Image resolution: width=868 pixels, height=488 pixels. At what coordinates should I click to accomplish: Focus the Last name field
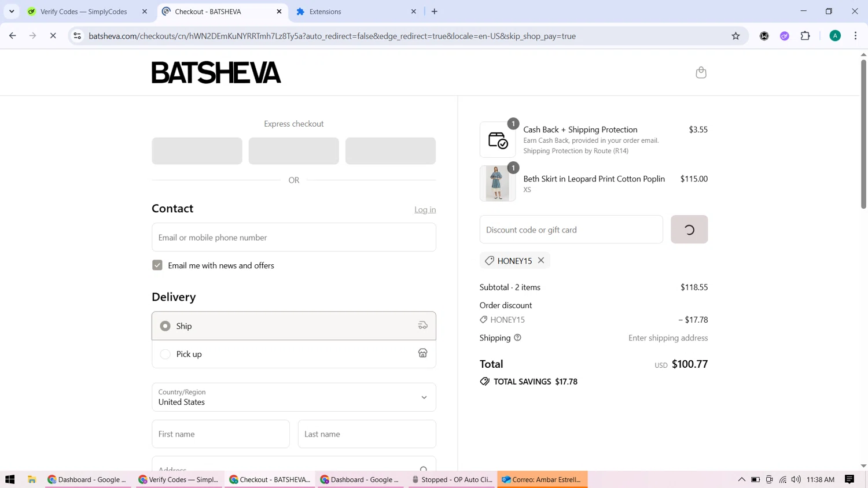[367, 434]
